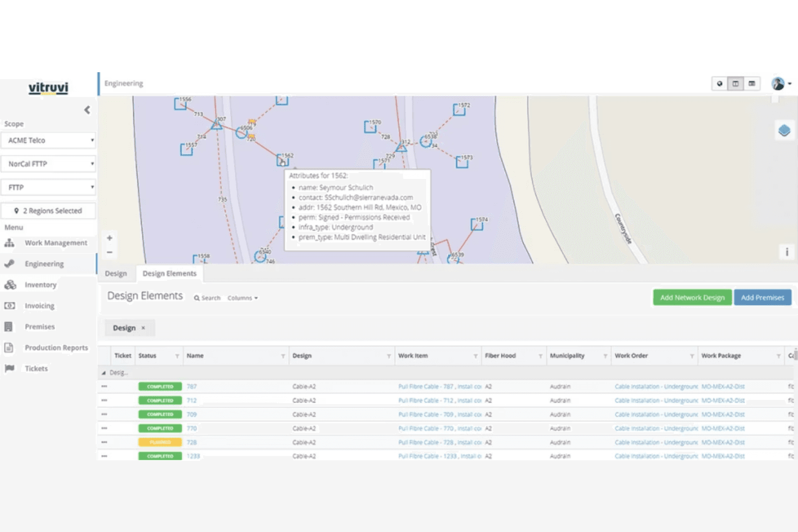Image resolution: width=798 pixels, height=532 pixels.
Task: Open row actions menu for element 787
Action: [x=104, y=386]
